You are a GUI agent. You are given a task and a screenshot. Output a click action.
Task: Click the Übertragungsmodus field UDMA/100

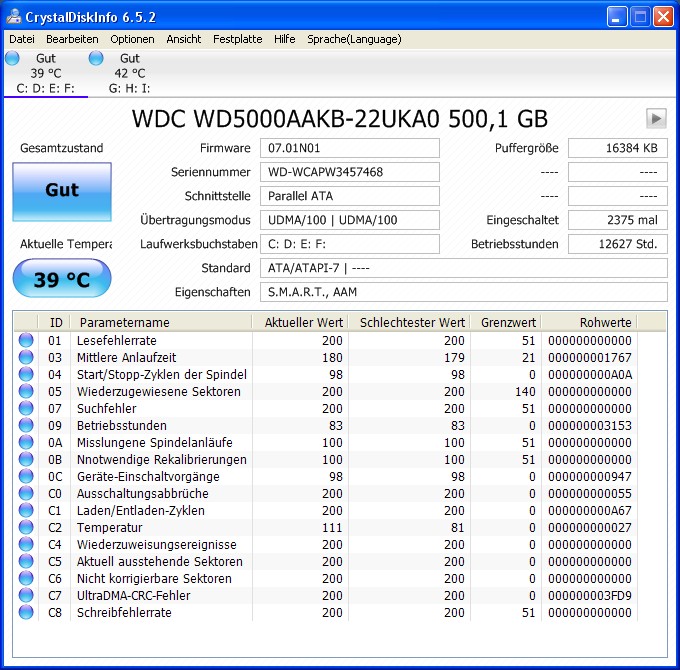point(350,220)
